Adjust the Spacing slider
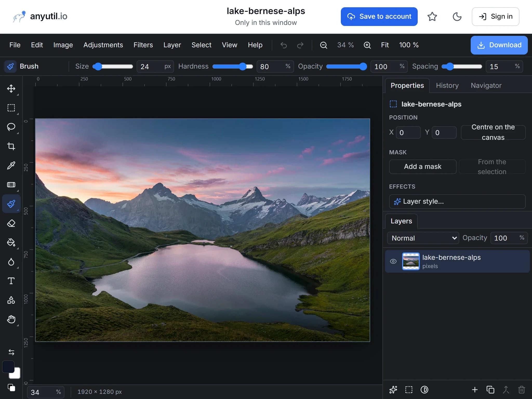Viewport: 532px width, 399px height. (462, 66)
